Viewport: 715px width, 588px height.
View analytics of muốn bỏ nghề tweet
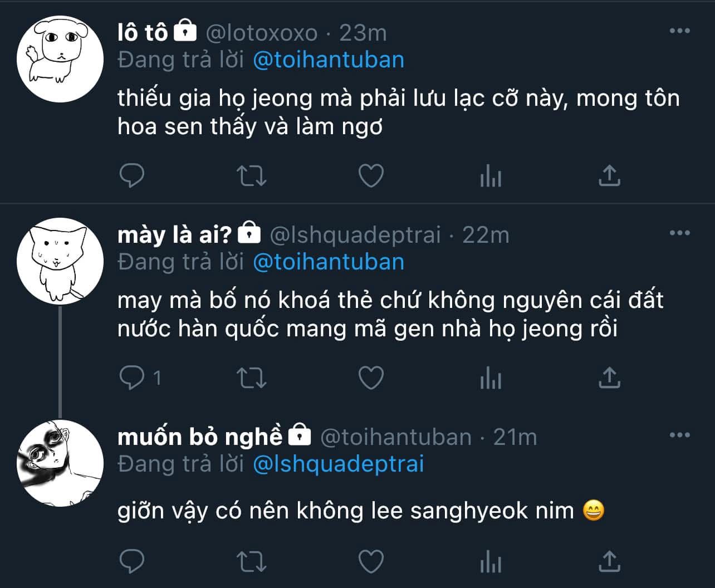(x=490, y=562)
